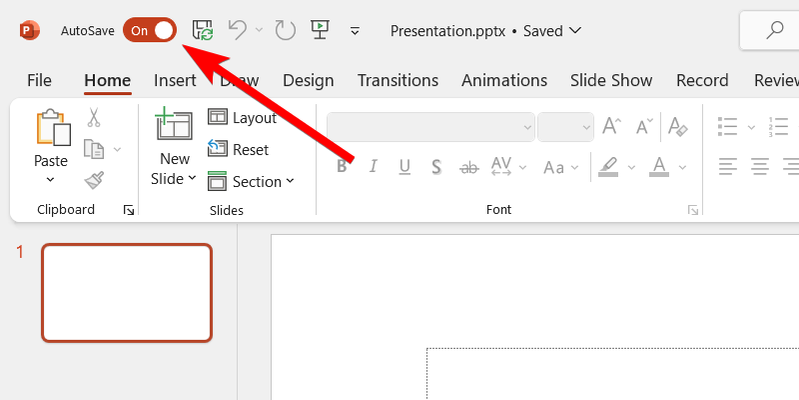This screenshot has height=400, width=799.
Task: Click the Character Spacing AV icon
Action: (x=501, y=167)
